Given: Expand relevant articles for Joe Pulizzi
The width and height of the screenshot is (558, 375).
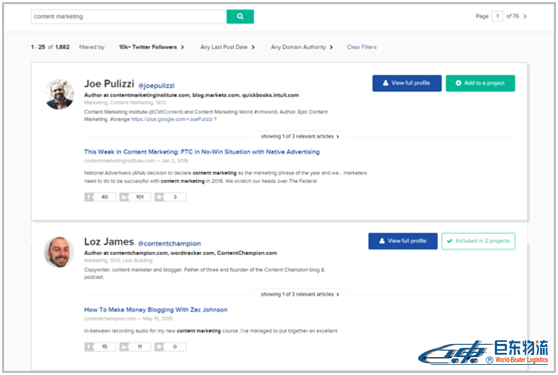Looking at the screenshot, I should coord(300,136).
